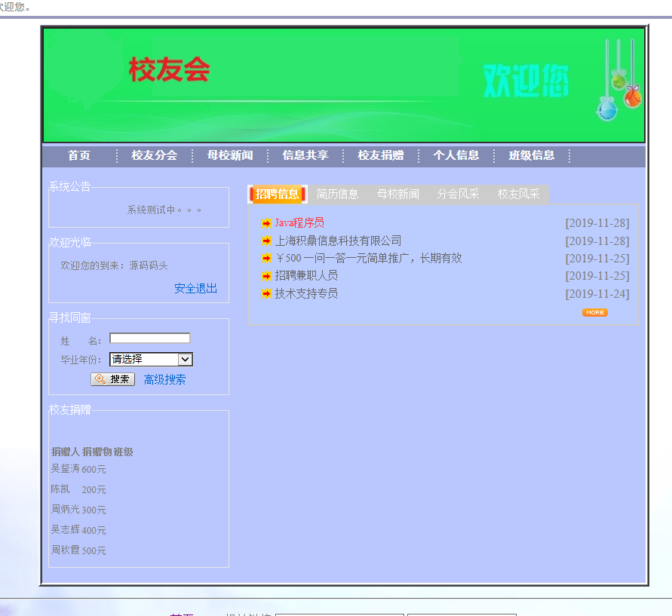Image resolution: width=672 pixels, height=616 pixels.
Task: Switch to the 校友风采 tab
Action: (x=520, y=194)
